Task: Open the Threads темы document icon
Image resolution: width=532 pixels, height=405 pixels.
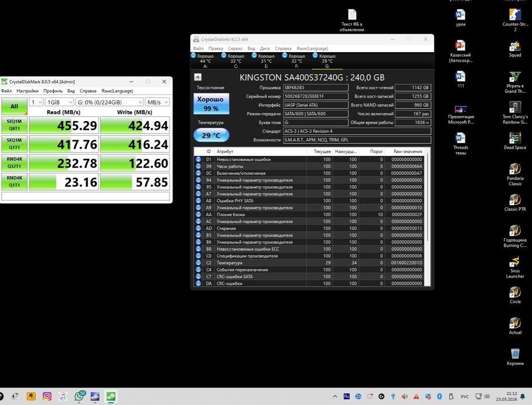Action: pyautogui.click(x=460, y=144)
